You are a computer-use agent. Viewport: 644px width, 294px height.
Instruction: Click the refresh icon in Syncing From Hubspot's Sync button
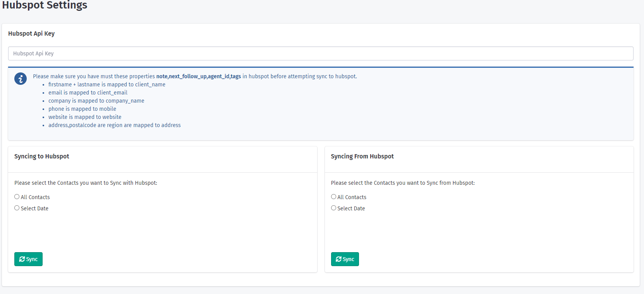(338, 259)
